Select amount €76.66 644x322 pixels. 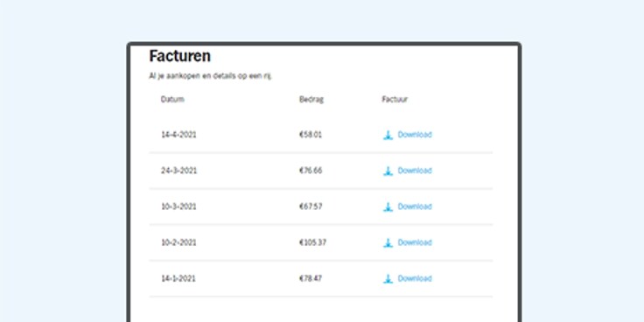click(311, 171)
